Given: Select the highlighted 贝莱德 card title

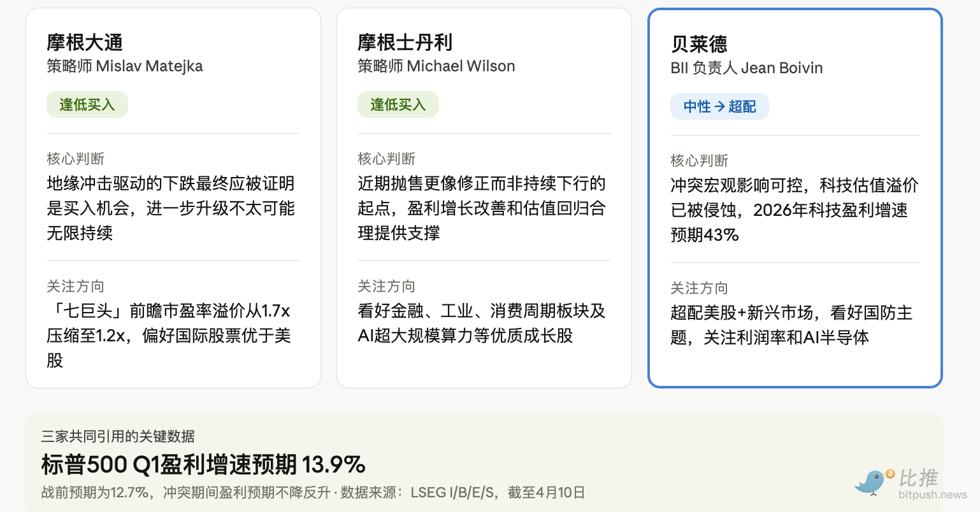Looking at the screenshot, I should tap(699, 44).
